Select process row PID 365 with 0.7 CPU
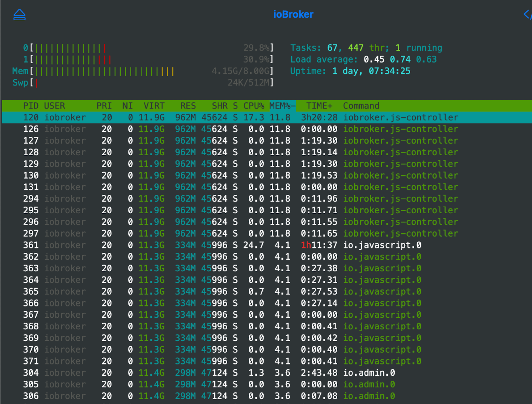The width and height of the screenshot is (532, 404). (267, 292)
